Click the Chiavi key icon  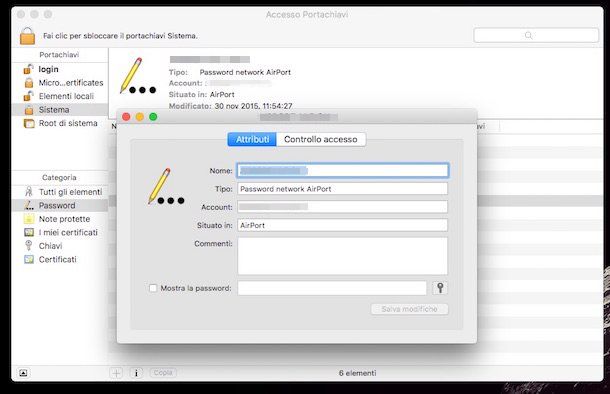[29, 245]
